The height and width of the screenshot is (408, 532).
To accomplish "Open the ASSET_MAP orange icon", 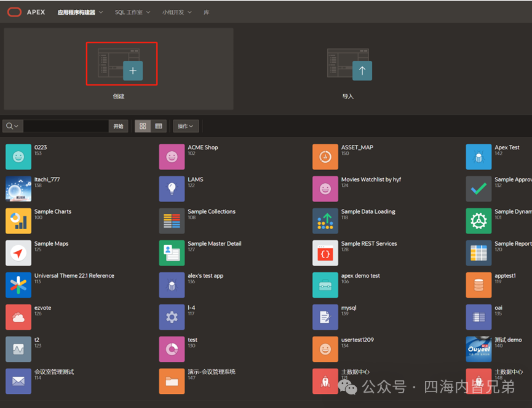I will coord(325,157).
